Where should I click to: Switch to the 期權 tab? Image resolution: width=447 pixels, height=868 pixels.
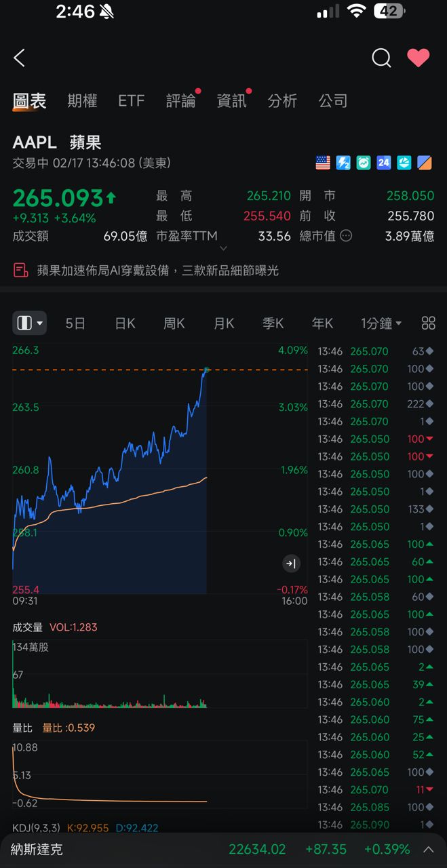[82, 101]
